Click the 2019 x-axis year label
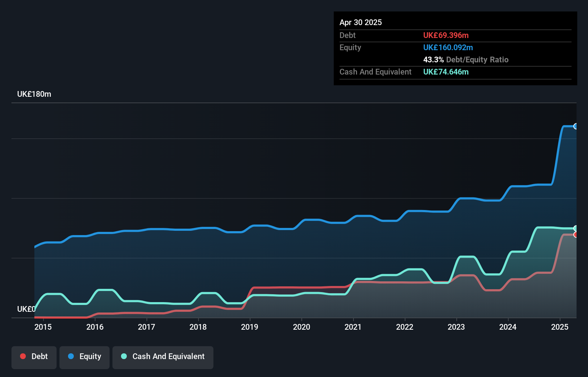The width and height of the screenshot is (588, 377). 250,327
